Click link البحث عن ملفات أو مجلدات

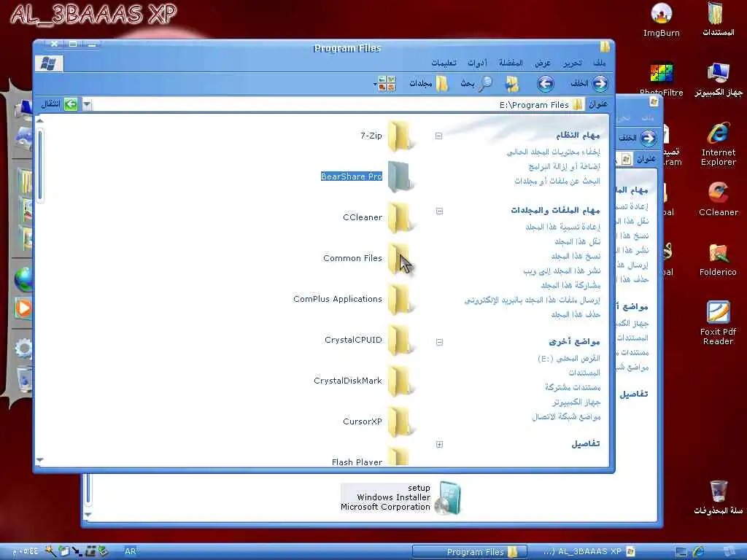tap(557, 182)
